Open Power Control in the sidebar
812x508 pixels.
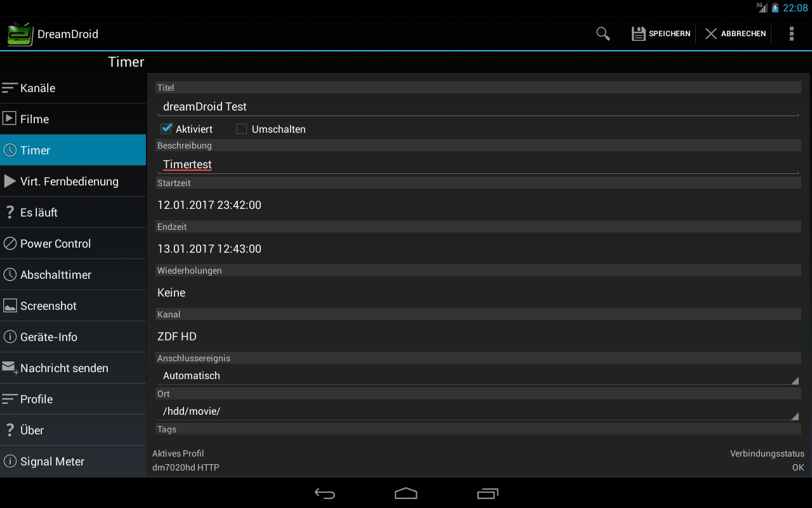(73, 243)
